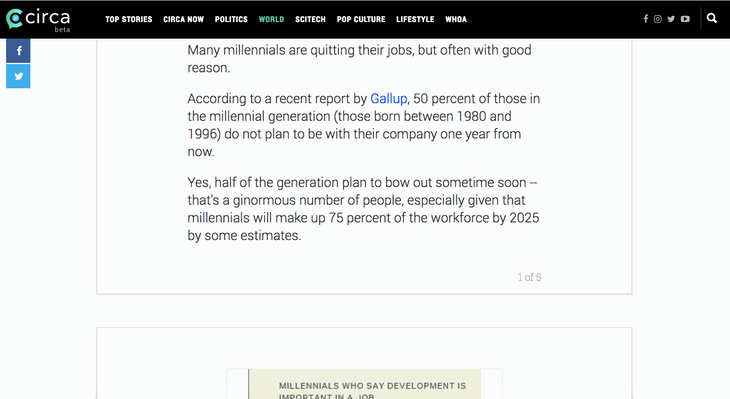Screen dimensions: 730x399
Task: Follow the Gallup hyperlink in article
Action: pos(388,99)
